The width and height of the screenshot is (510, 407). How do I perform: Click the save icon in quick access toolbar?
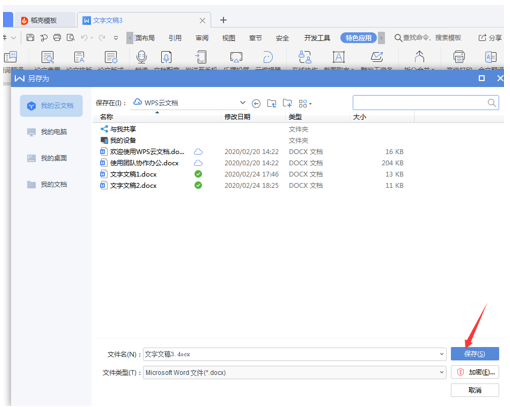pos(30,38)
